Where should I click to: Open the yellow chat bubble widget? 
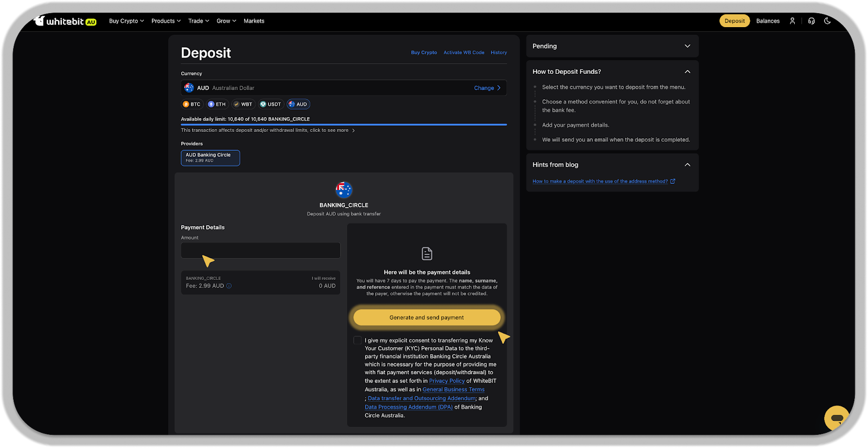836,418
